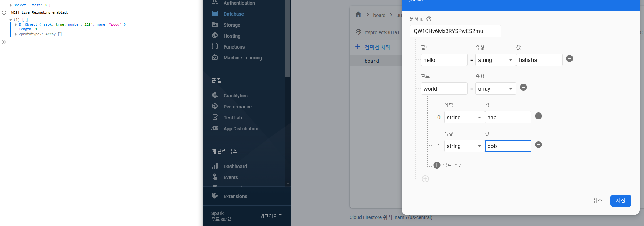Click the Cloud Firestore 위치 text

pyautogui.click(x=391, y=217)
